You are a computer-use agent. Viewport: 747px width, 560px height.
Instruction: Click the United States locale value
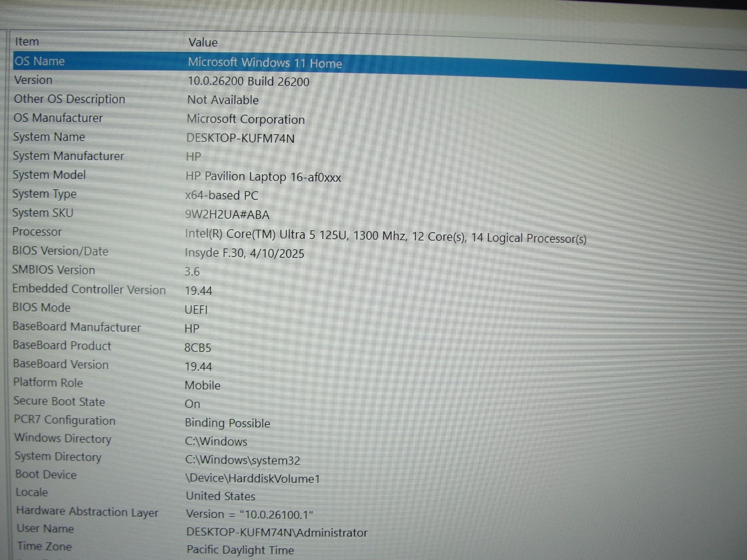[x=221, y=496]
